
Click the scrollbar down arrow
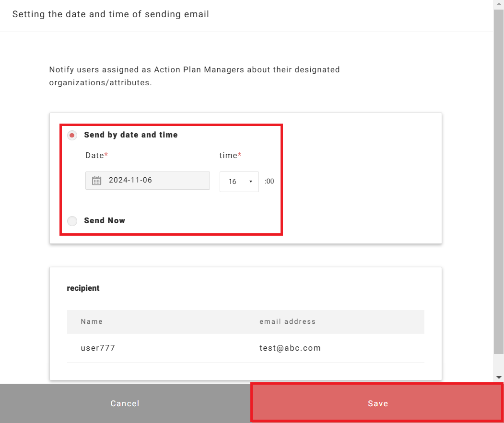pos(499,377)
